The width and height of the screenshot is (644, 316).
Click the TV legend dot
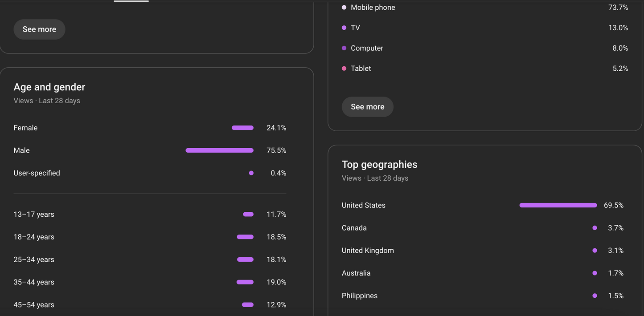344,28
